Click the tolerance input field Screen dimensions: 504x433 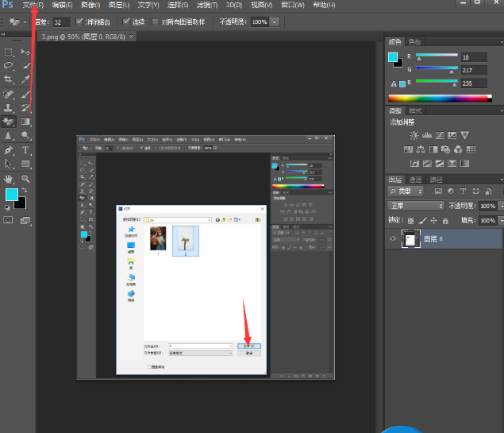coord(61,22)
